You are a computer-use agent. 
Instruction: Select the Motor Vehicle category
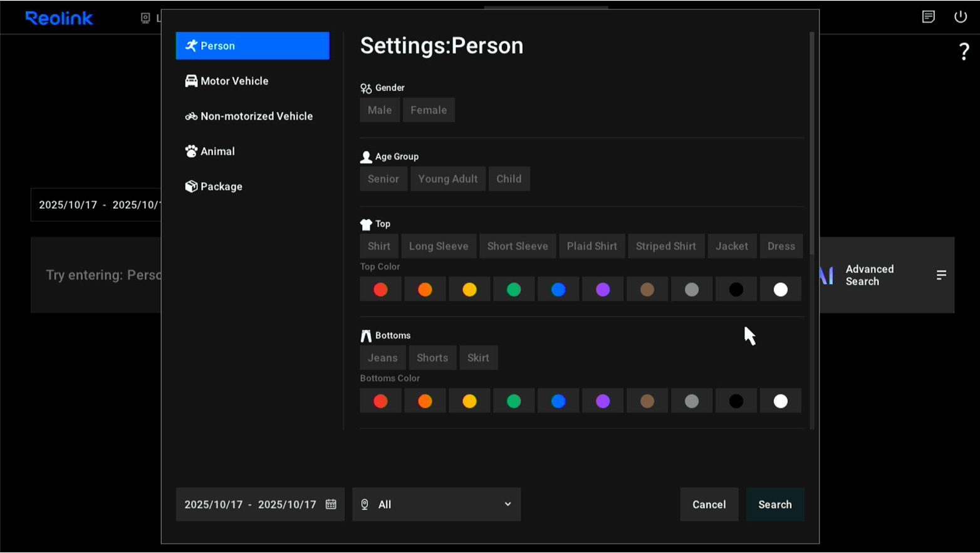[x=234, y=81]
